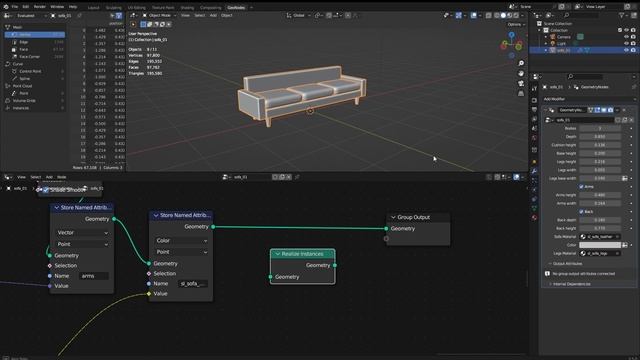Viewport: 640px width, 360px height.
Task: Open the Material properties tab icon
Action: (x=534, y=218)
